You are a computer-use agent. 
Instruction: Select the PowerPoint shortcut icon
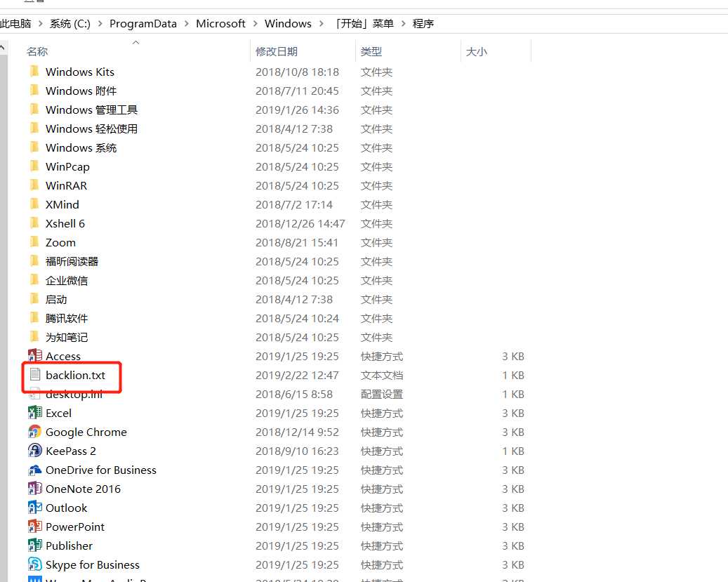click(35, 527)
